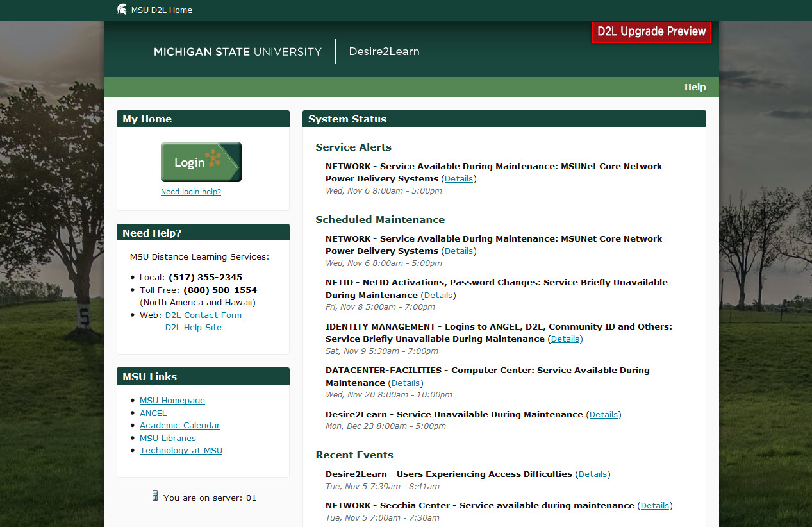Click the Desire2Learn brand text in header
Viewport: 812px width, 527px height.
click(x=384, y=51)
